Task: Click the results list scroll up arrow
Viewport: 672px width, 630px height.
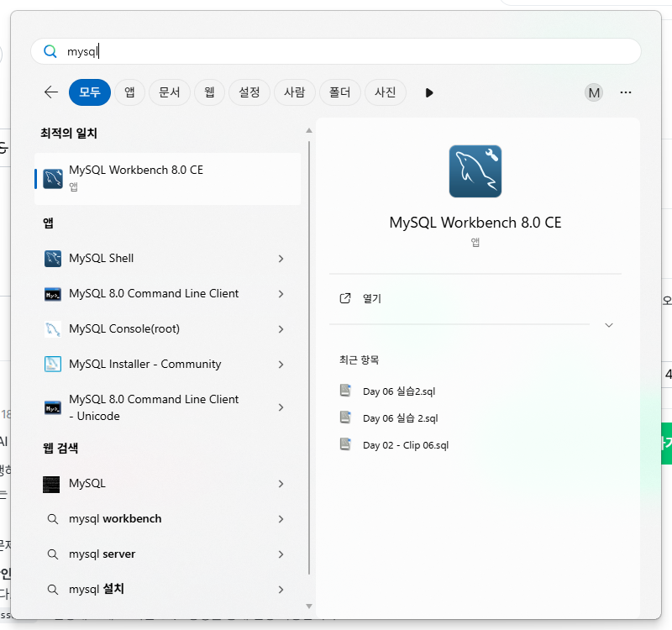Action: pyautogui.click(x=308, y=130)
